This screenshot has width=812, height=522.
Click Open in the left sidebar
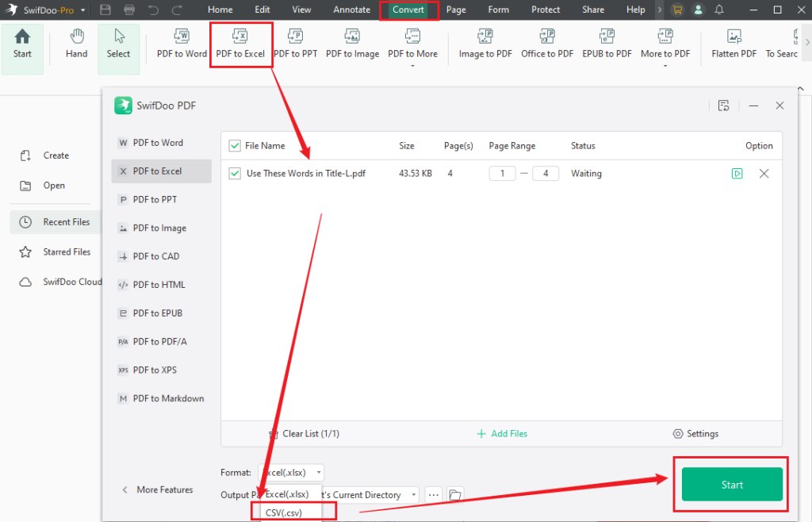pos(43,186)
